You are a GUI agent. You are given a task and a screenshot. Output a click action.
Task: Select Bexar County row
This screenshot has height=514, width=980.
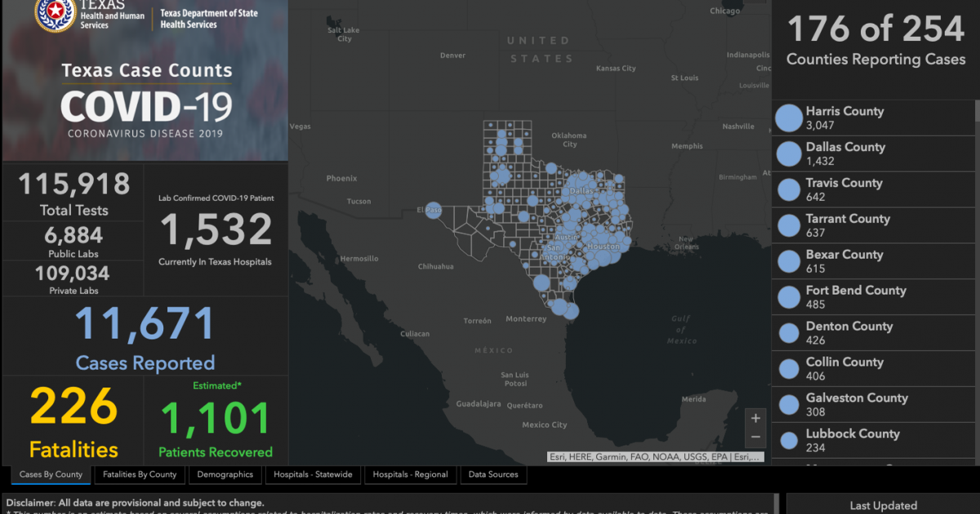click(x=873, y=262)
